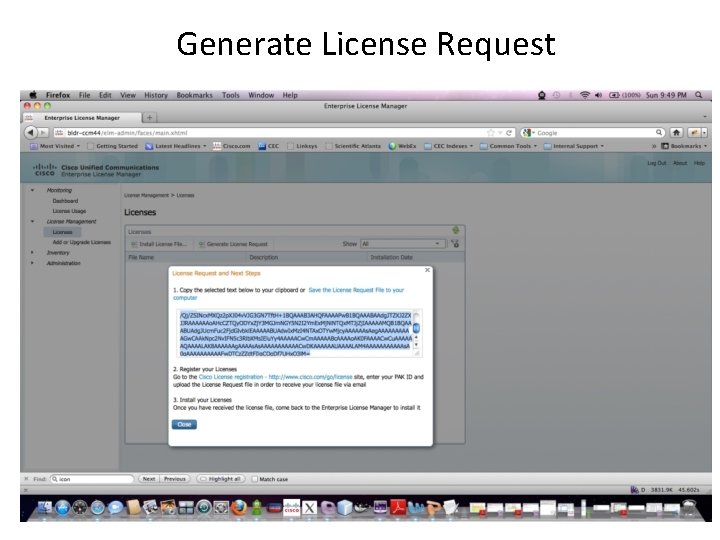The height and width of the screenshot is (540, 720).
Task: Open the Bookmarks toolbar menu at right
Action: click(x=684, y=146)
